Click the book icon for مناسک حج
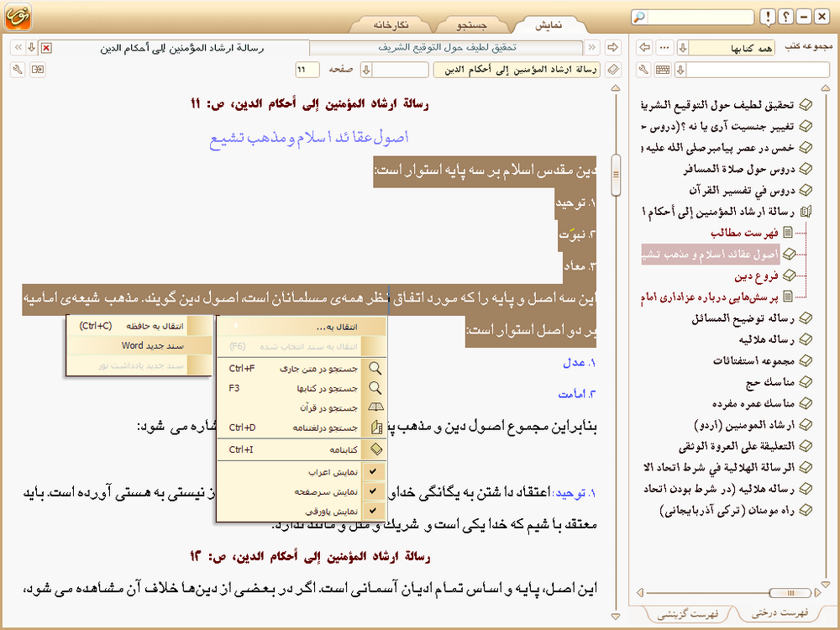Viewport: 840px width, 630px height. click(806, 382)
